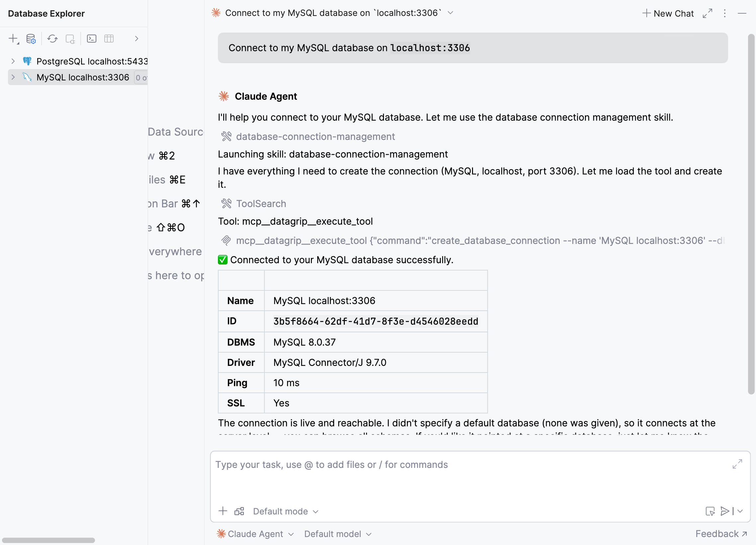Select the PostgreSQL localhost:5433 data source
The width and height of the screenshot is (756, 545).
pos(92,61)
